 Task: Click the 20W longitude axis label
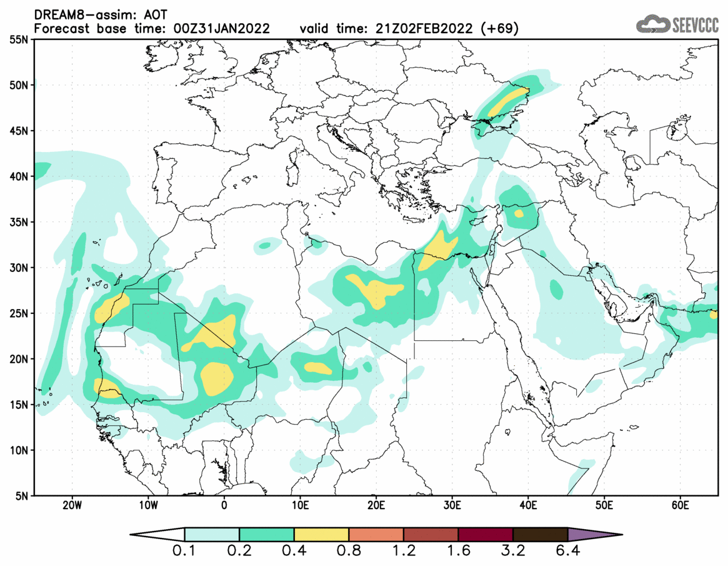(x=72, y=505)
